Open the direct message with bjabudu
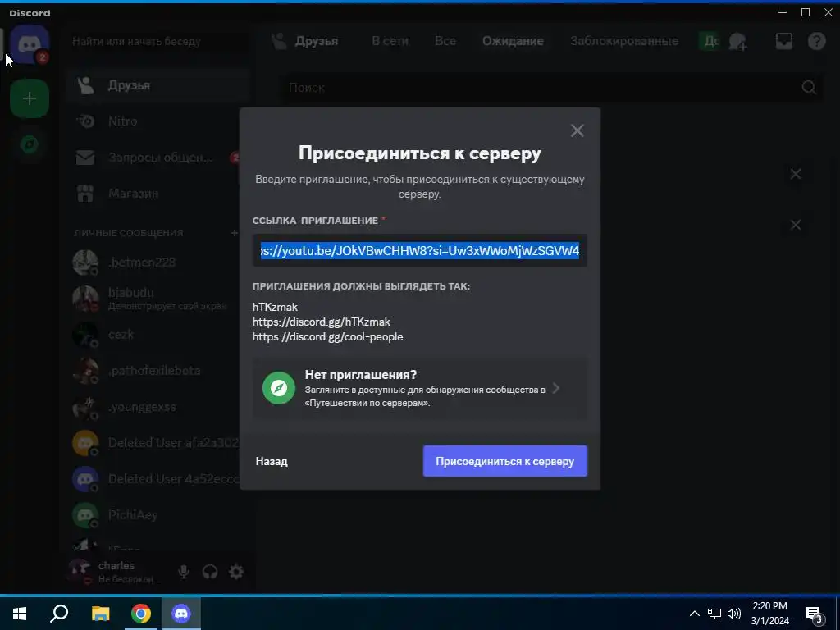Screen dimensions: 840x630 coord(158,299)
